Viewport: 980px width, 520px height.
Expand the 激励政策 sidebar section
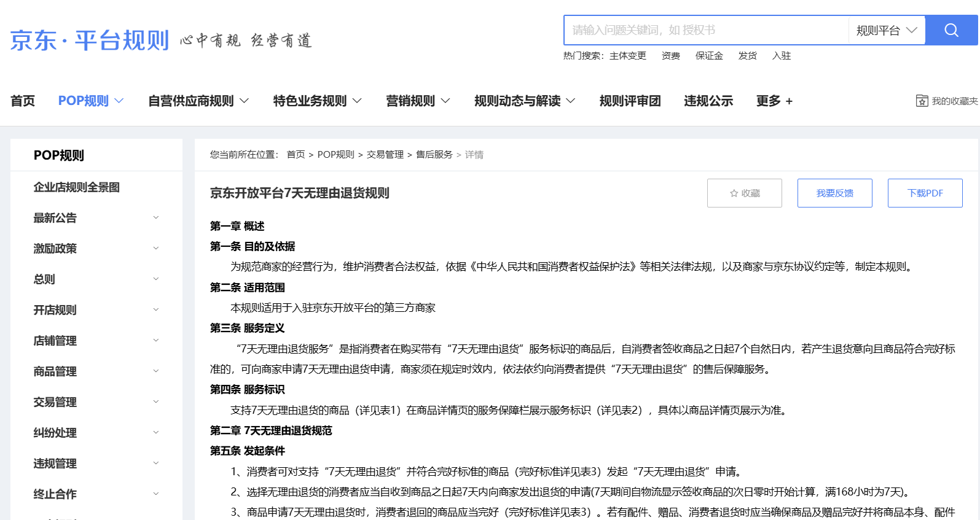(156, 248)
